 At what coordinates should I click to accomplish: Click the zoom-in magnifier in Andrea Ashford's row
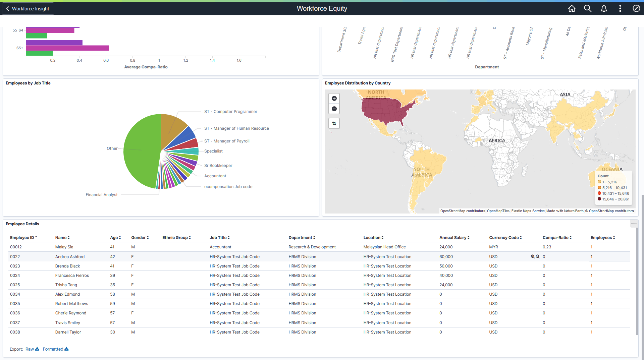[x=533, y=256]
